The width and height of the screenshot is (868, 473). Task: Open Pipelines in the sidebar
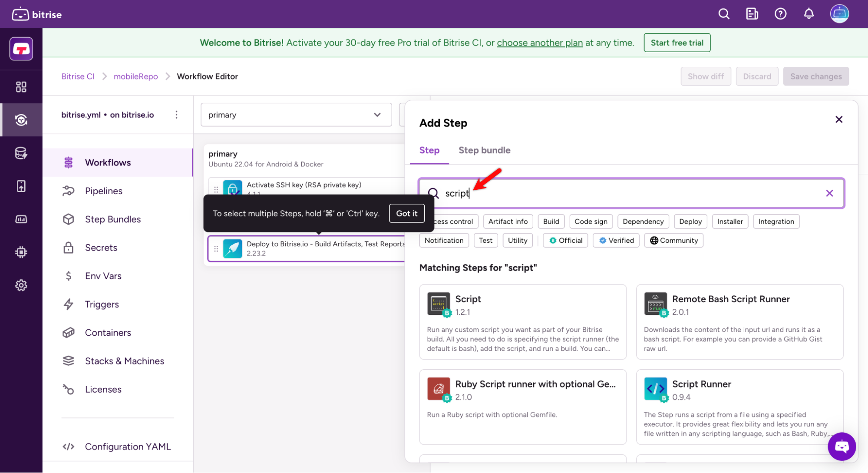118,191
